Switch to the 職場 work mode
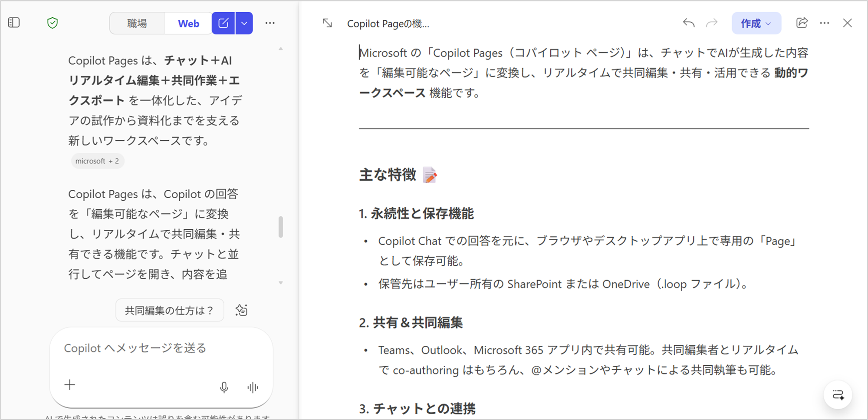 pyautogui.click(x=137, y=23)
